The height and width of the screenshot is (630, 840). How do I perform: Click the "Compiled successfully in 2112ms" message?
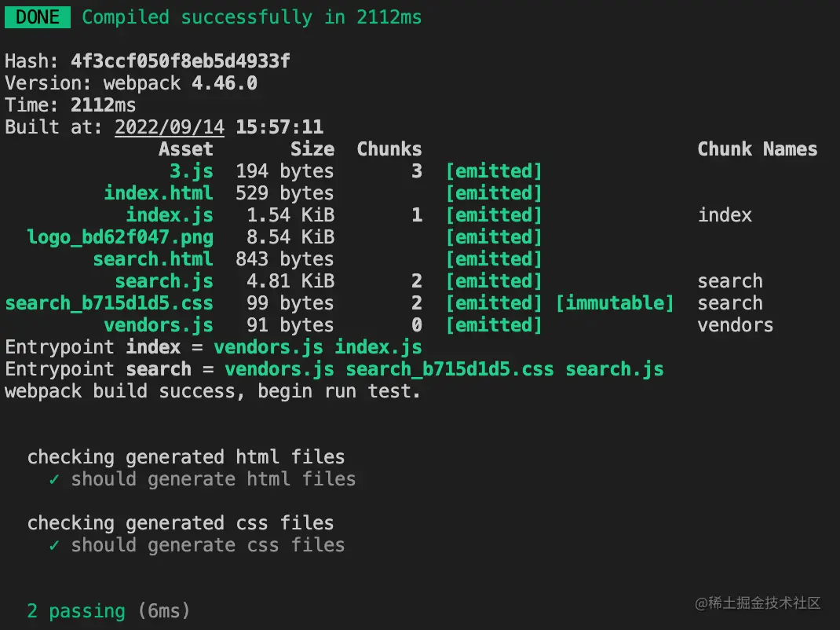pos(251,17)
